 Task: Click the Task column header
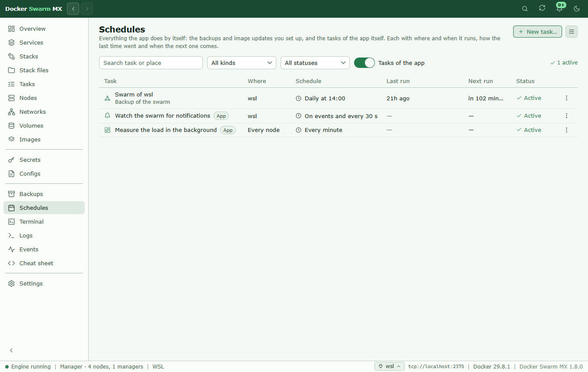point(111,81)
